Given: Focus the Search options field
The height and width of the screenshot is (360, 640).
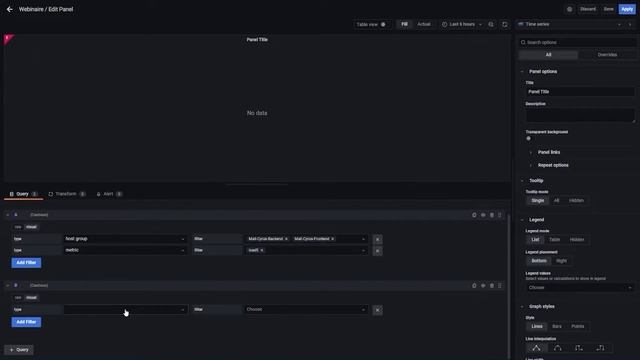Looking at the screenshot, I should (x=577, y=42).
